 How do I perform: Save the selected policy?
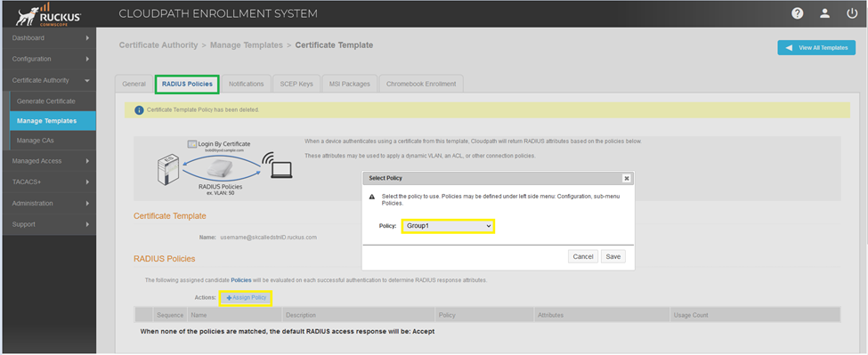coord(612,256)
